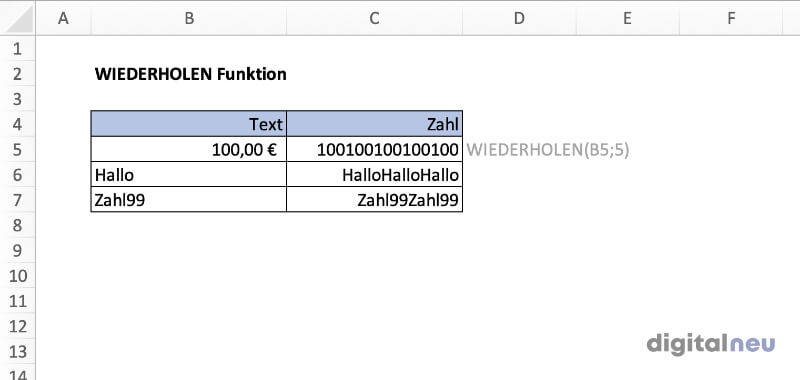Click the 'Text' header cell
Image resolution: width=800 pixels, height=380 pixels.
[x=189, y=124]
